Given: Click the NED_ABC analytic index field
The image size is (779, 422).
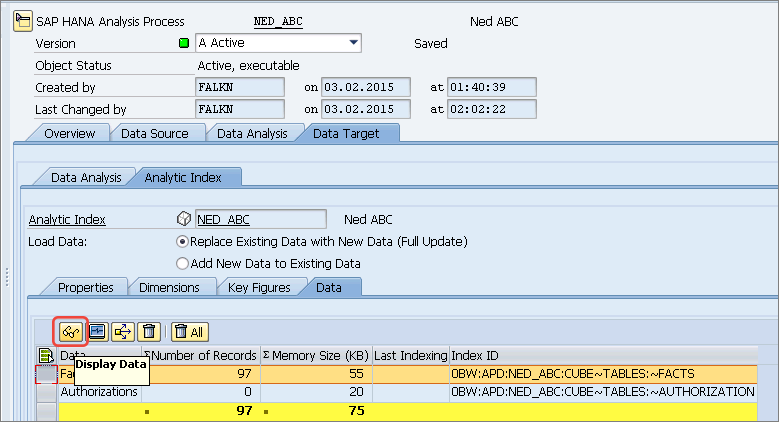Looking at the screenshot, I should click(x=261, y=219).
